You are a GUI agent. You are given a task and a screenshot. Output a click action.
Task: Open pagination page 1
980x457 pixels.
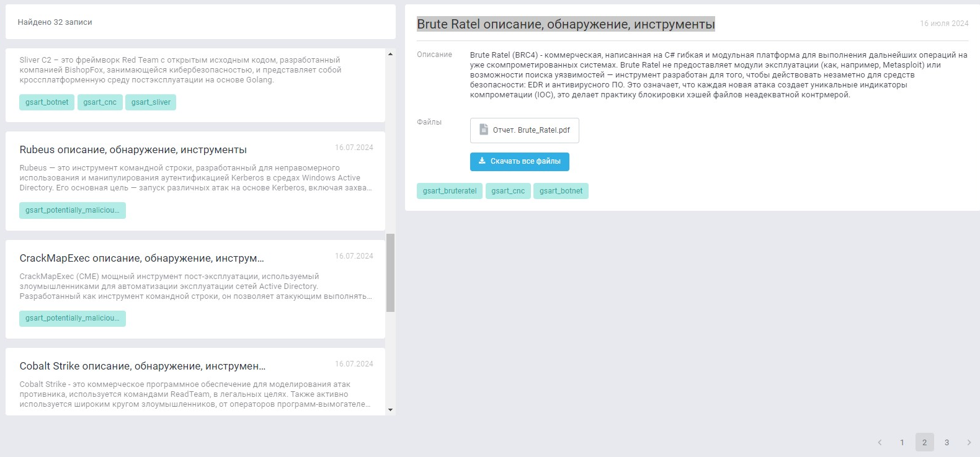click(902, 442)
